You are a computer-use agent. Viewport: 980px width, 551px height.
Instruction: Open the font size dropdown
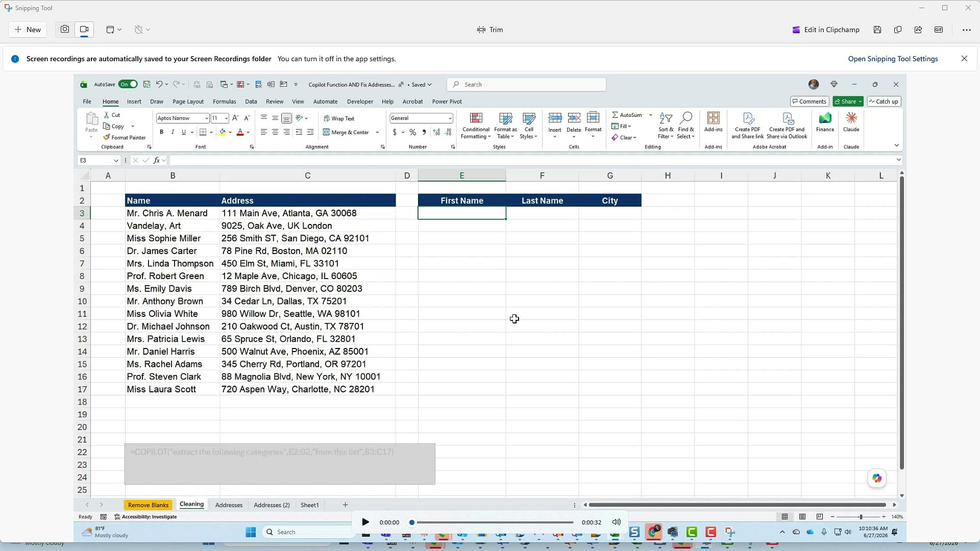coord(226,118)
